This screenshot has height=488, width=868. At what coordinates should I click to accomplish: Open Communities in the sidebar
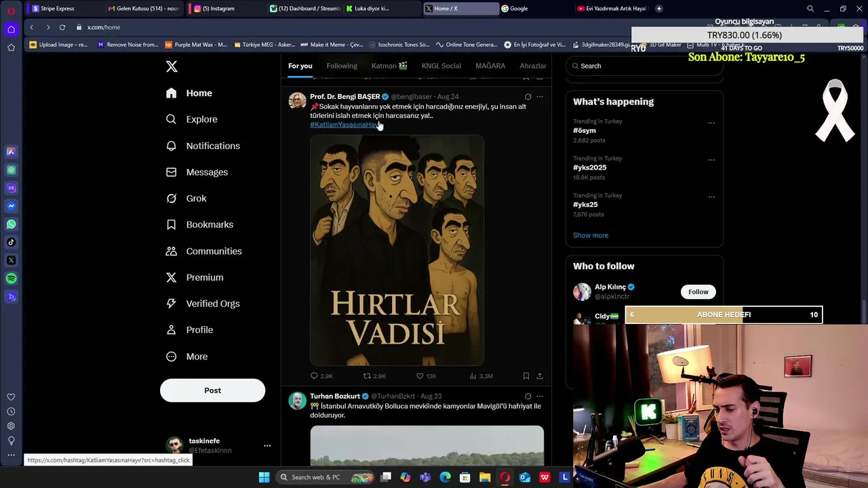point(203,251)
